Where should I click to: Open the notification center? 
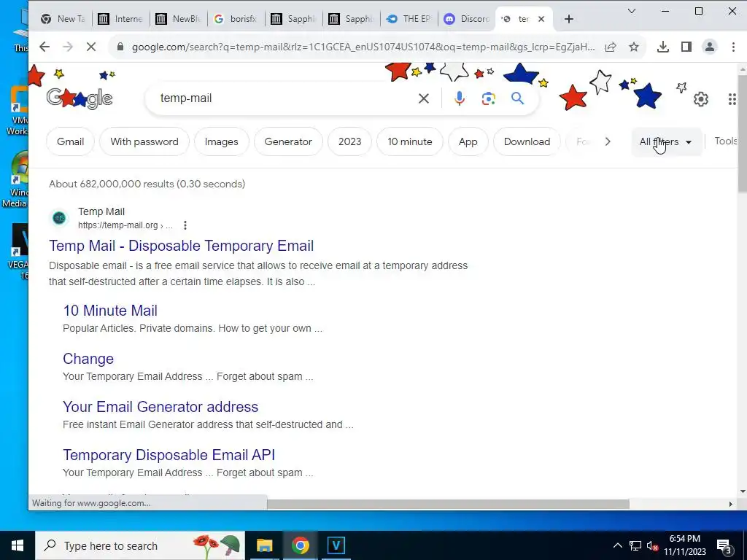pos(724,546)
